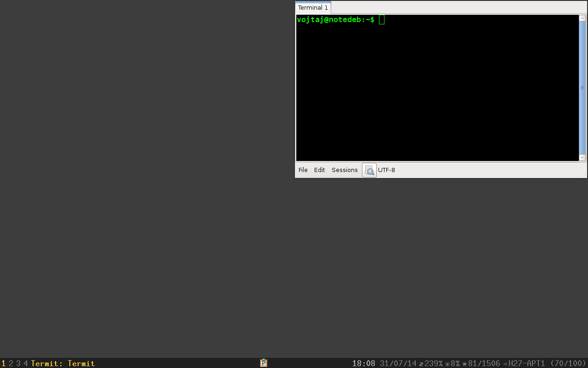
Task: Select the Terminal 1 tab
Action: click(x=313, y=8)
